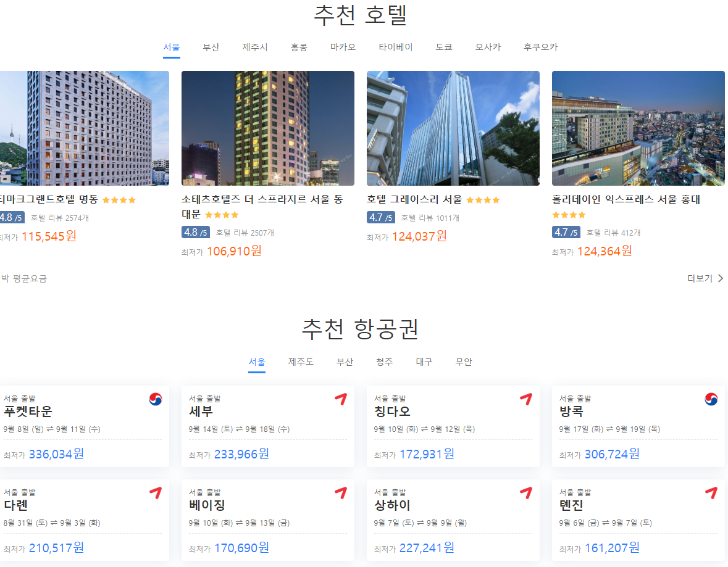Click the 115,545원 hotel price
The width and height of the screenshot is (728, 567).
coord(49,237)
